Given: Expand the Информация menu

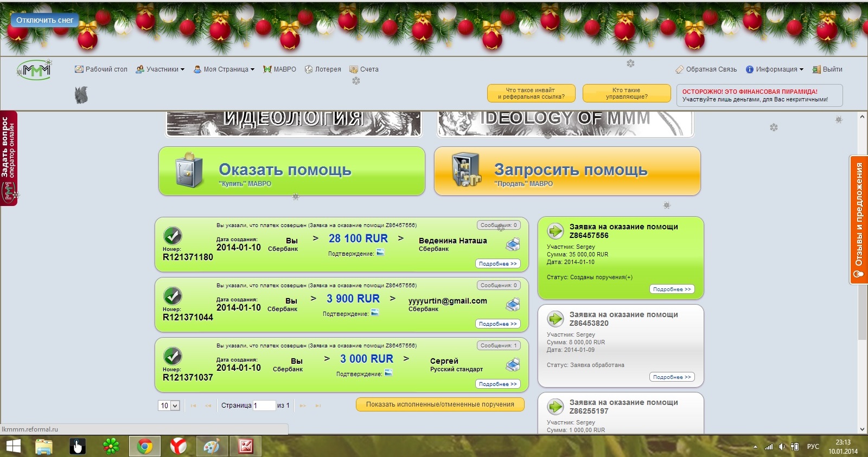Looking at the screenshot, I should click(x=775, y=69).
